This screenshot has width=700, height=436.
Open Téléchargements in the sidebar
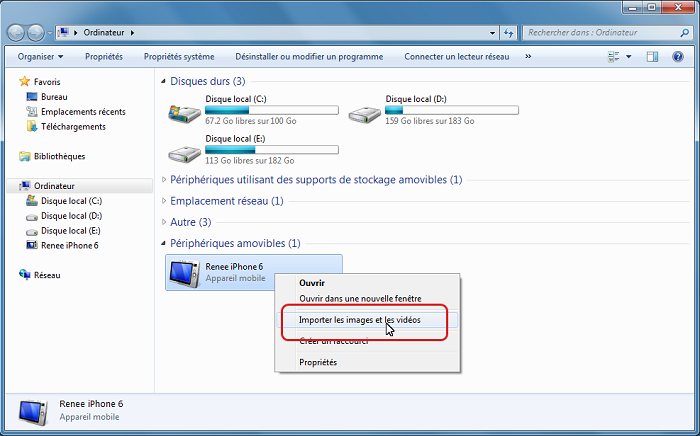coord(73,127)
